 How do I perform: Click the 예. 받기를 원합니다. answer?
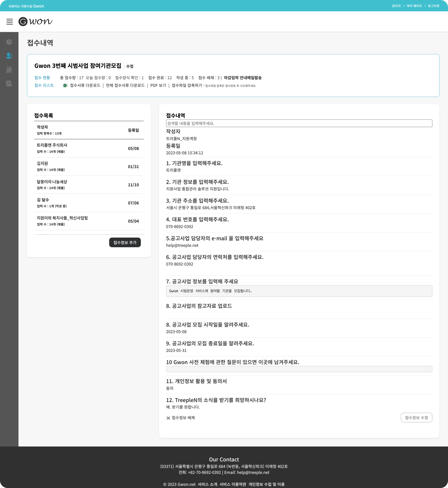(183, 407)
